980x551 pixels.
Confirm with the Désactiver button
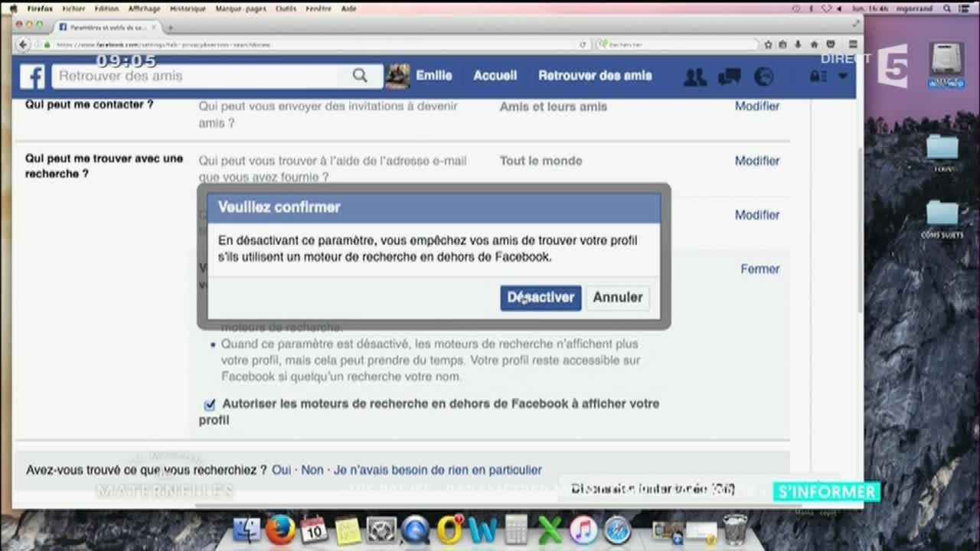tap(541, 298)
